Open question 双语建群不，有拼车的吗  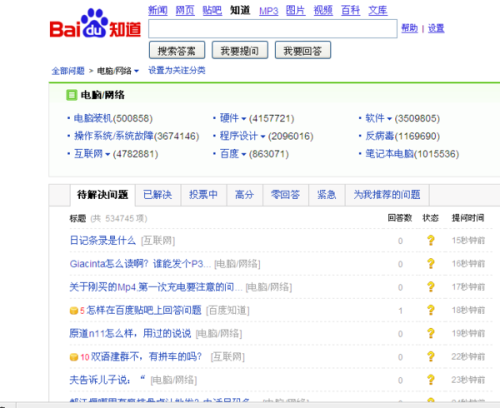point(146,357)
